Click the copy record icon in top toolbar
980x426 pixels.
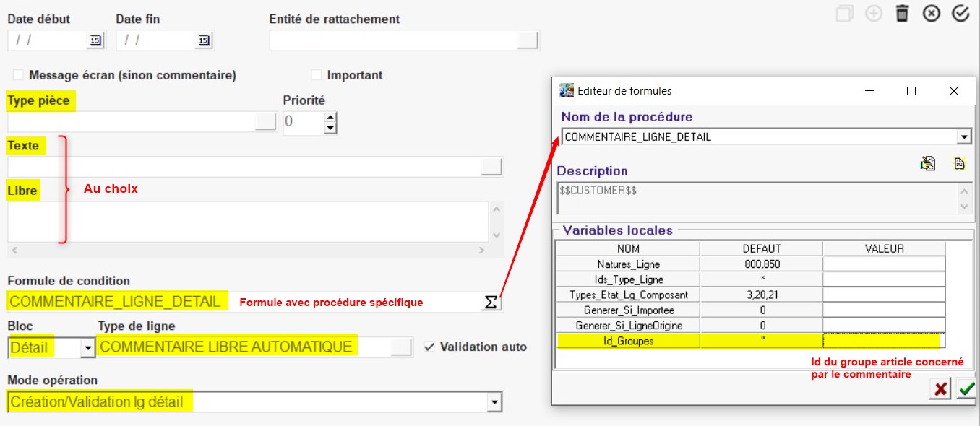[x=844, y=14]
